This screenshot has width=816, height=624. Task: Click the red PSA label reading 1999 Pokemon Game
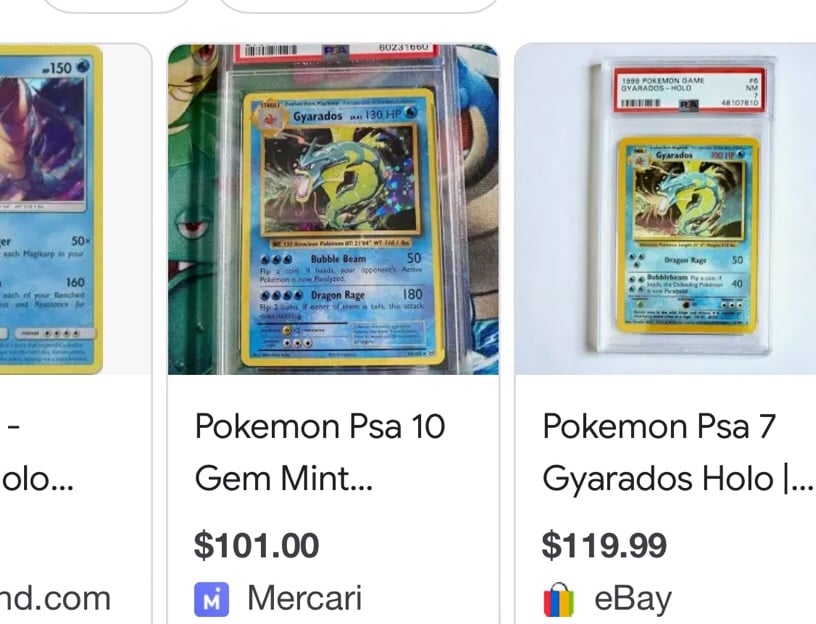click(689, 90)
